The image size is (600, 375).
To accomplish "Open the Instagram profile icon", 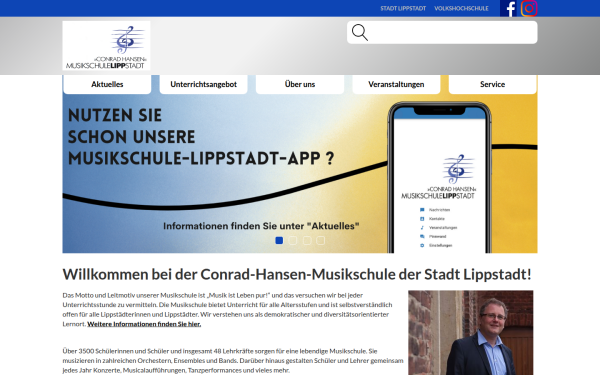I will 529,8.
